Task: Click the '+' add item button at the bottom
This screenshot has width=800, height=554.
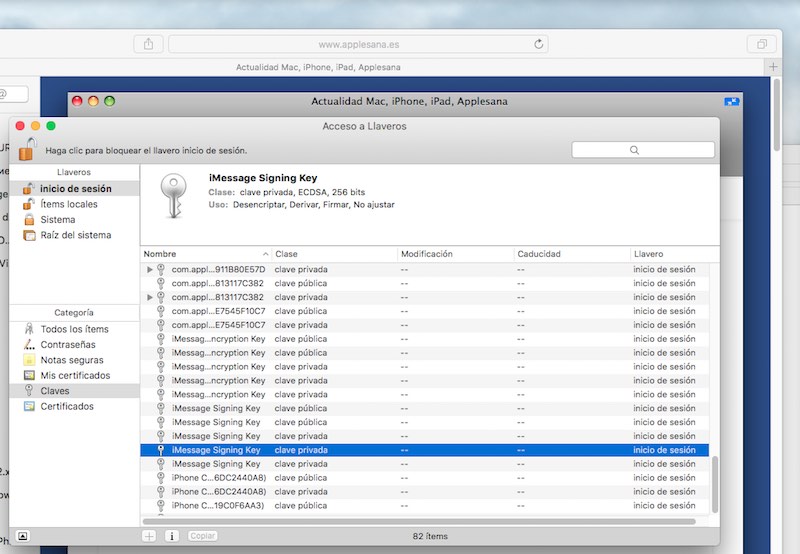Action: click(x=149, y=536)
